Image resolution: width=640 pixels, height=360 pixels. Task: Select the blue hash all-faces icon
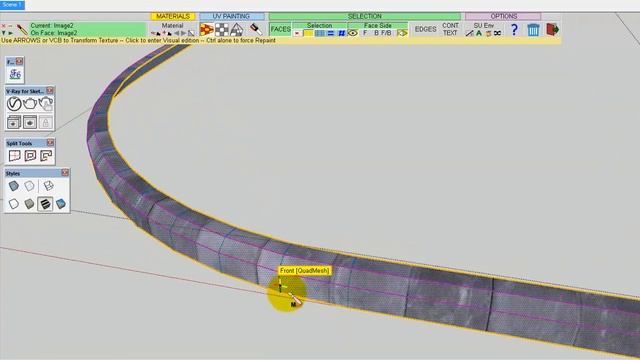pos(342,33)
